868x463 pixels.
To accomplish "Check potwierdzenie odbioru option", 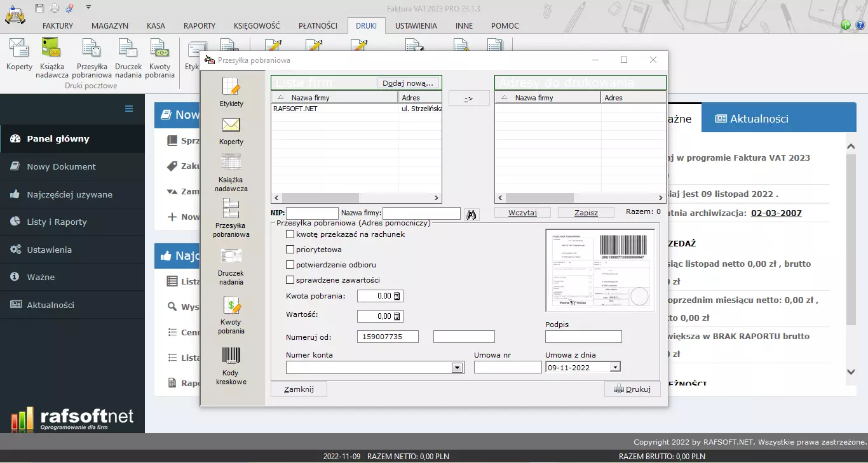I will click(x=290, y=265).
